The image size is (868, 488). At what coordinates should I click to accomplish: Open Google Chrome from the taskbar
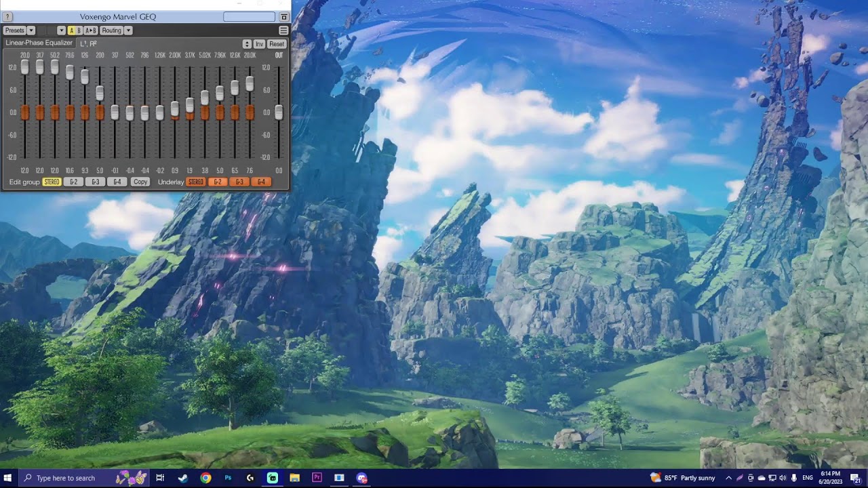click(x=205, y=478)
